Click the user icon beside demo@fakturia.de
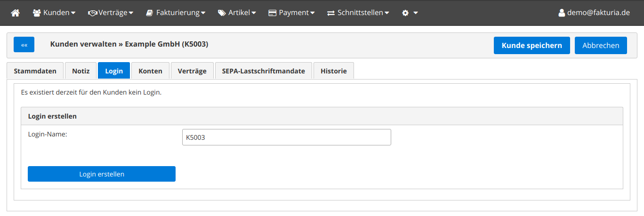 [x=561, y=13]
